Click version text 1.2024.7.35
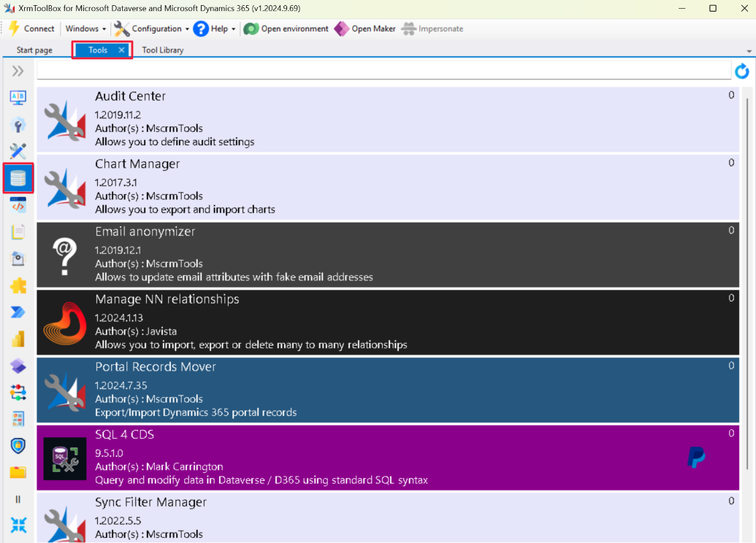This screenshot has height=543, width=756. click(x=121, y=385)
